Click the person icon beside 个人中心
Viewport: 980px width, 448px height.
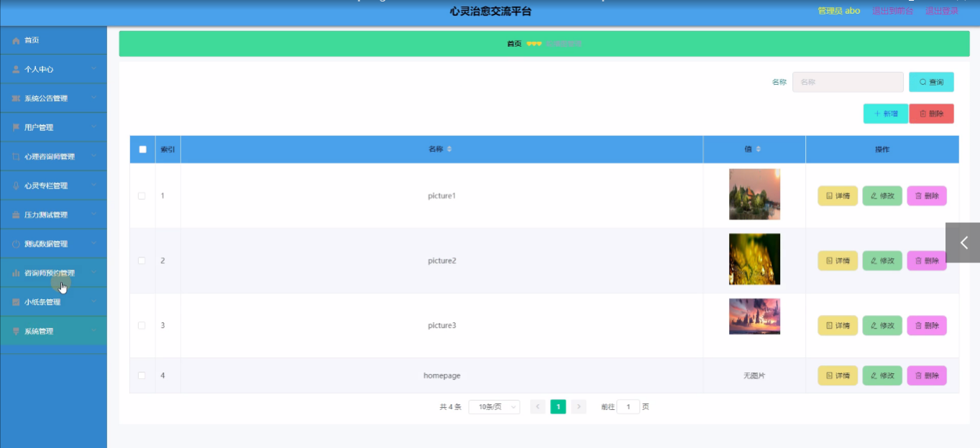click(16, 70)
